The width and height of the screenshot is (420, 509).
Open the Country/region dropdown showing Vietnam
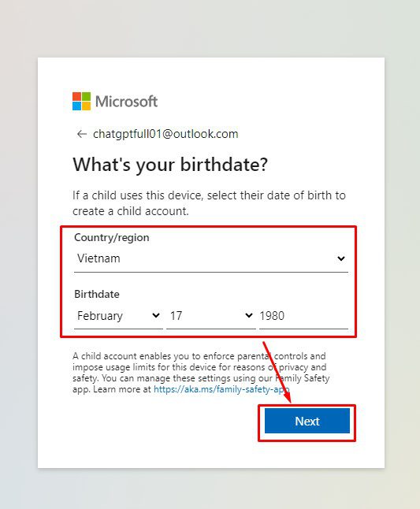[211, 258]
